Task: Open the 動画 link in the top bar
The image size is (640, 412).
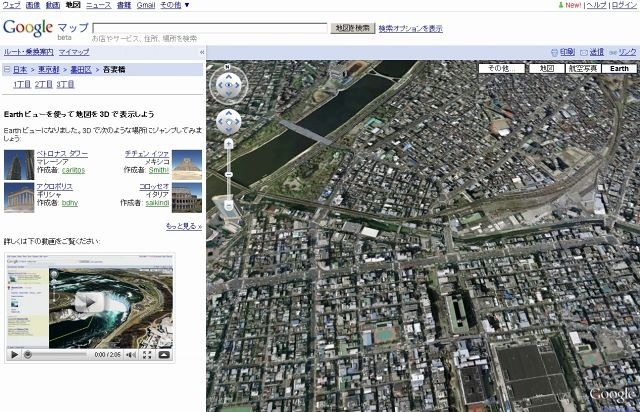Action: tap(53, 5)
